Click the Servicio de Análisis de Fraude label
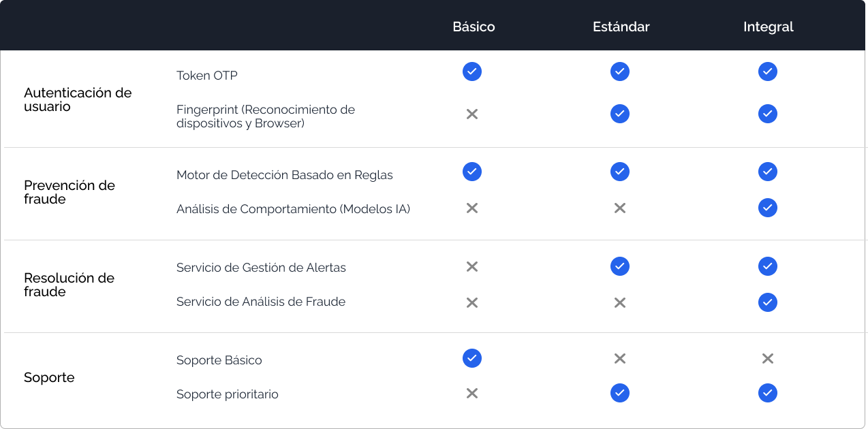Image resolution: width=868 pixels, height=429 pixels. 261,302
